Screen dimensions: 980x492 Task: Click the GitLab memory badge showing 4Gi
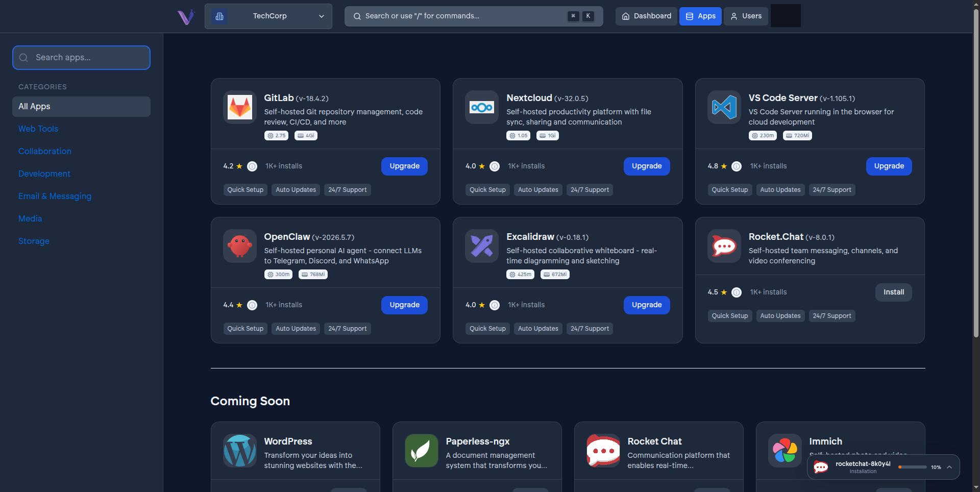click(306, 136)
